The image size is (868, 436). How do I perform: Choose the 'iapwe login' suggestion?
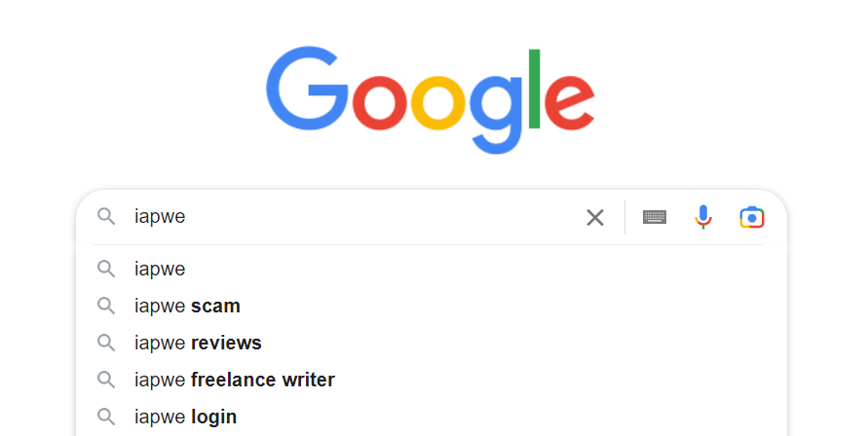pyautogui.click(x=432, y=417)
